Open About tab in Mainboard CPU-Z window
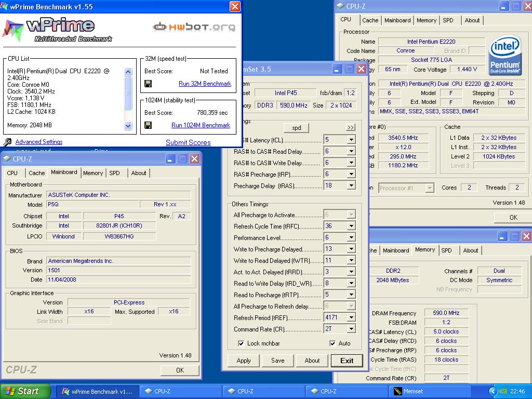The width and height of the screenshot is (532, 399). (x=139, y=173)
